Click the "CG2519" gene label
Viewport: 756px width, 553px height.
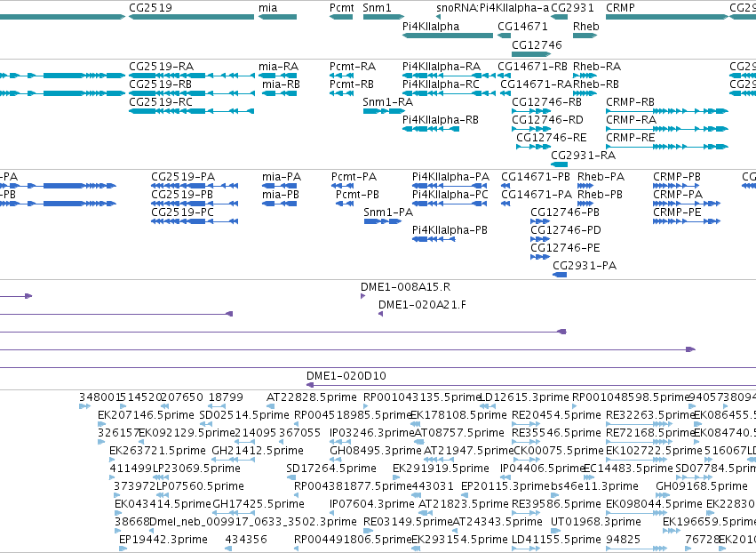[x=150, y=8]
